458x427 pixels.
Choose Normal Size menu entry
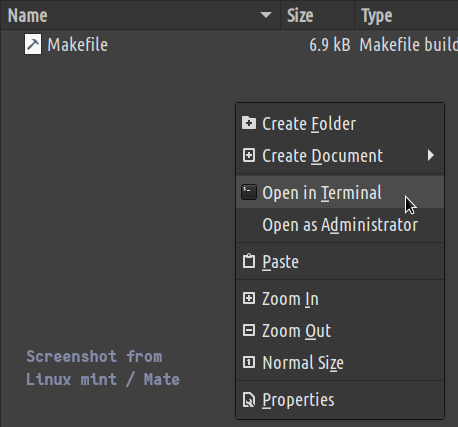click(x=340, y=363)
